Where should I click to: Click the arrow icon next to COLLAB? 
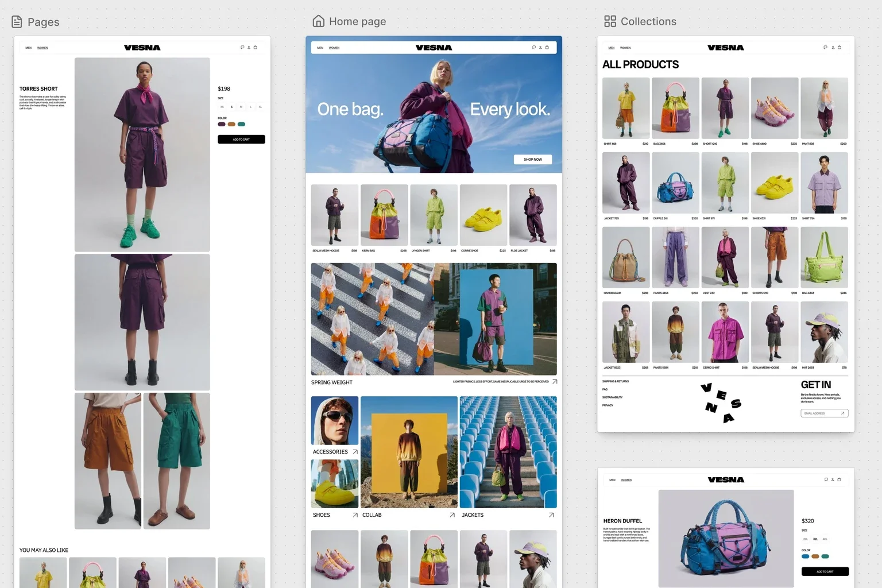452,515
